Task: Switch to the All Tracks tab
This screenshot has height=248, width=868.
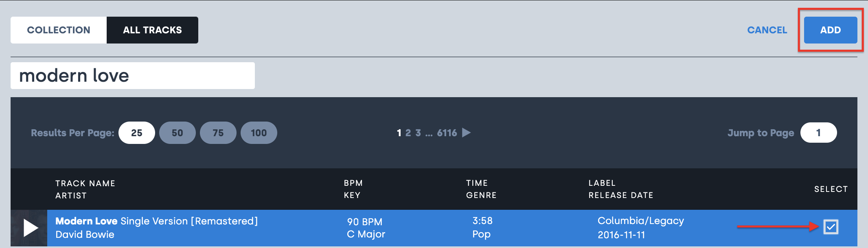Action: (152, 30)
